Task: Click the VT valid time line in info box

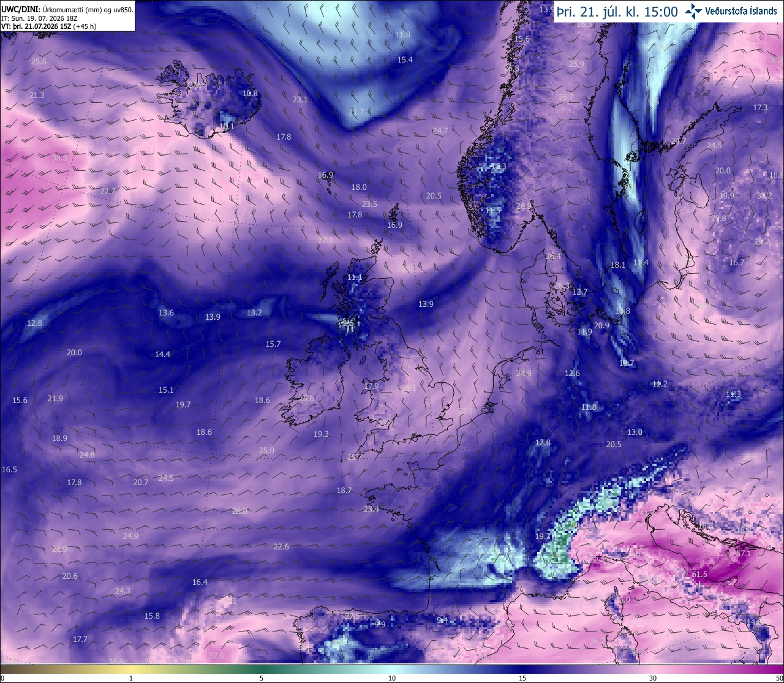Action: (x=48, y=26)
